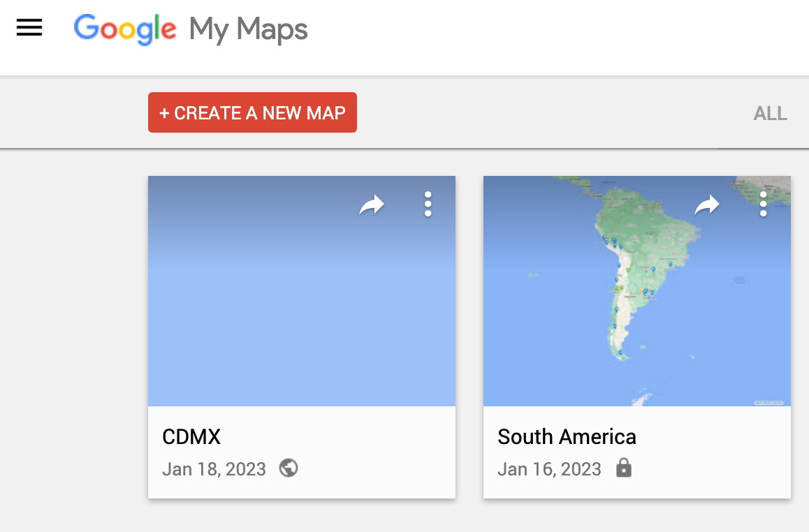The width and height of the screenshot is (809, 532).
Task: Create a new map
Action: click(x=252, y=112)
